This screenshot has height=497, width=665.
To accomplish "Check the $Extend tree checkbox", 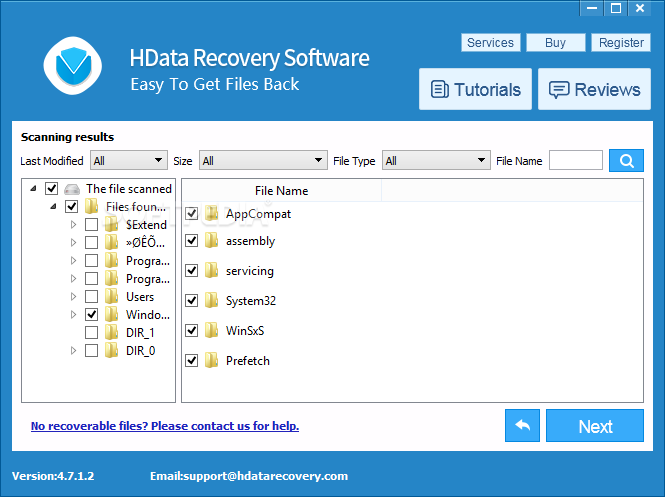I will coord(92,224).
